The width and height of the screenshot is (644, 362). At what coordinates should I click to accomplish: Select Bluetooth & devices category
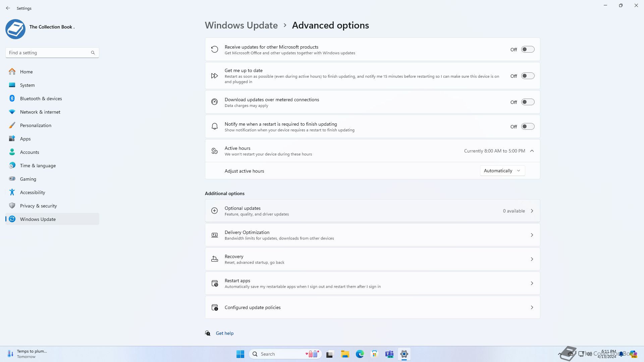point(52,98)
